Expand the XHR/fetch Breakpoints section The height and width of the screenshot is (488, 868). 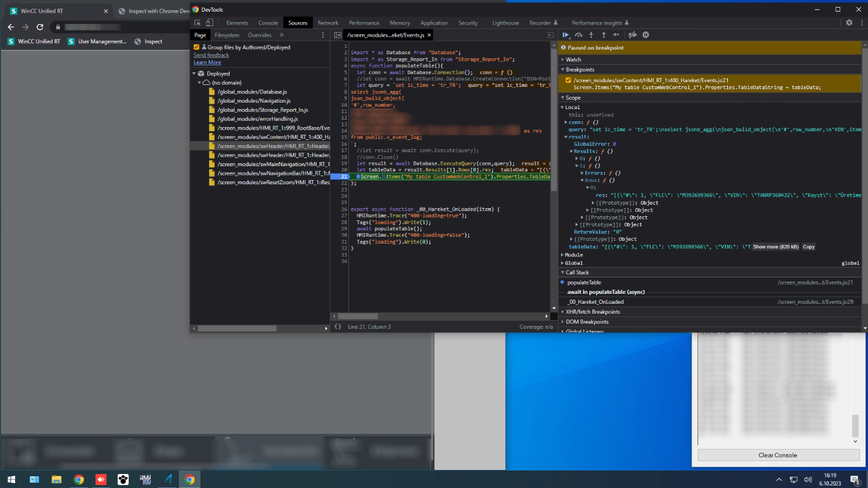click(592, 312)
